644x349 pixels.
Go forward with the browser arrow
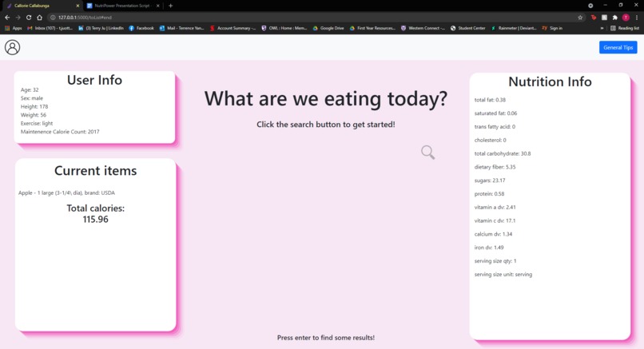tap(18, 18)
